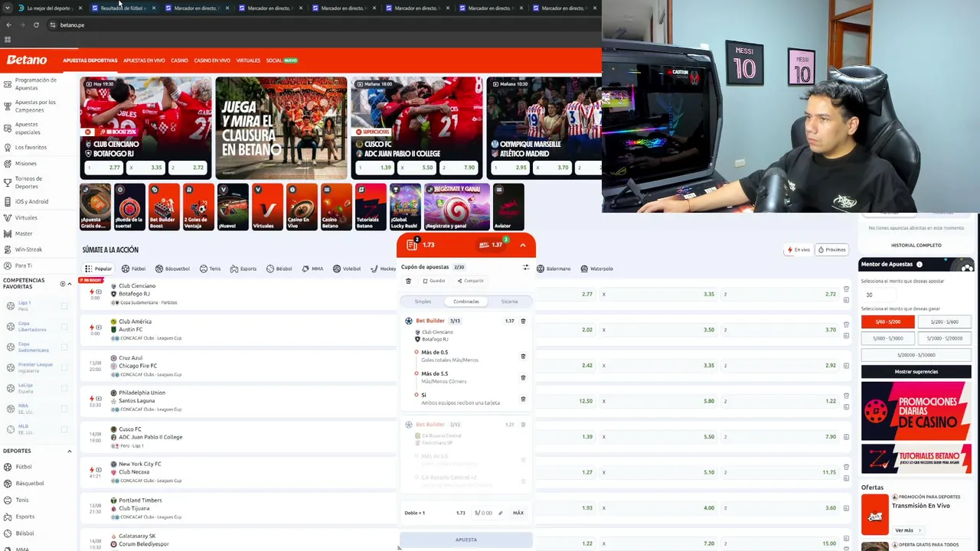Open bet slip settings sliders icon
Image resolution: width=980 pixels, height=551 pixels.
click(526, 267)
